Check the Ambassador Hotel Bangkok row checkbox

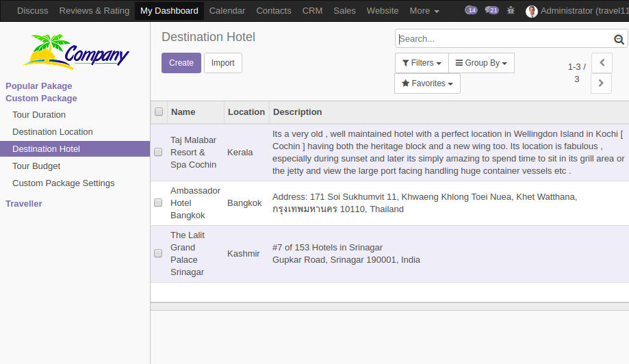158,203
